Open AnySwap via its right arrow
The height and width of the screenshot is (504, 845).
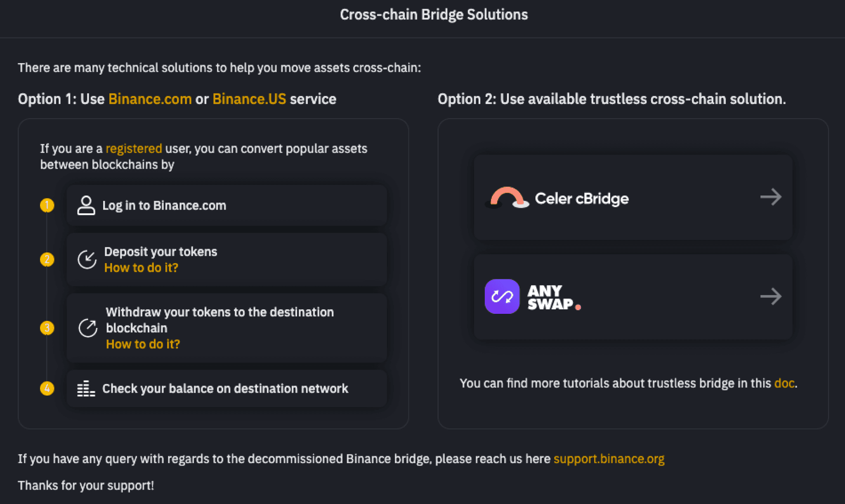click(771, 297)
